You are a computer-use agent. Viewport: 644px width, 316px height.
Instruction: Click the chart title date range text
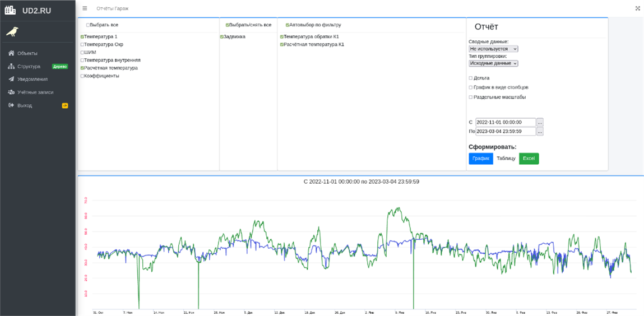360,181
